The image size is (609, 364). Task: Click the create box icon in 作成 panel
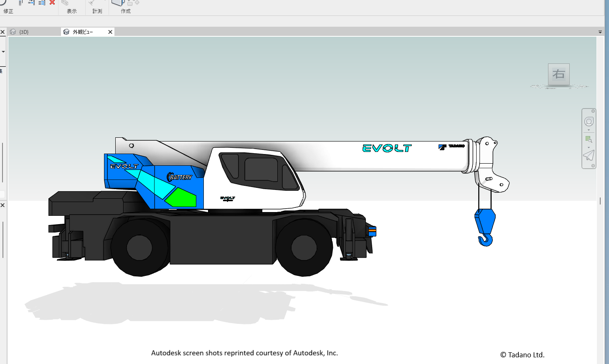click(118, 3)
